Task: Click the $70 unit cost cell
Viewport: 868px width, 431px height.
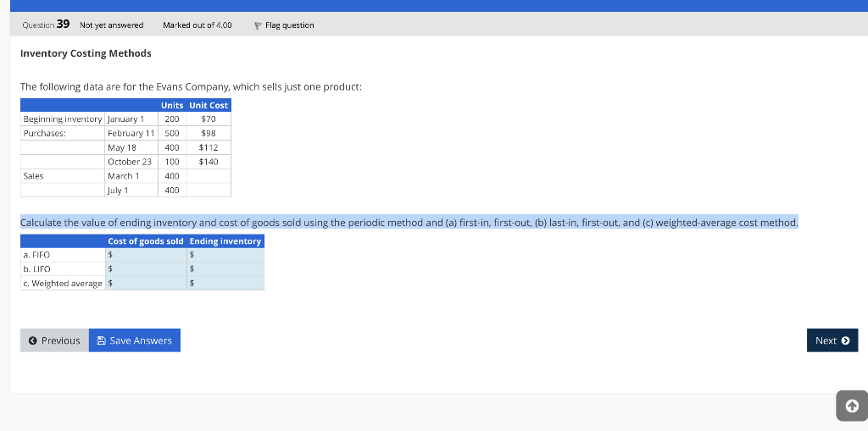Action: (x=209, y=119)
